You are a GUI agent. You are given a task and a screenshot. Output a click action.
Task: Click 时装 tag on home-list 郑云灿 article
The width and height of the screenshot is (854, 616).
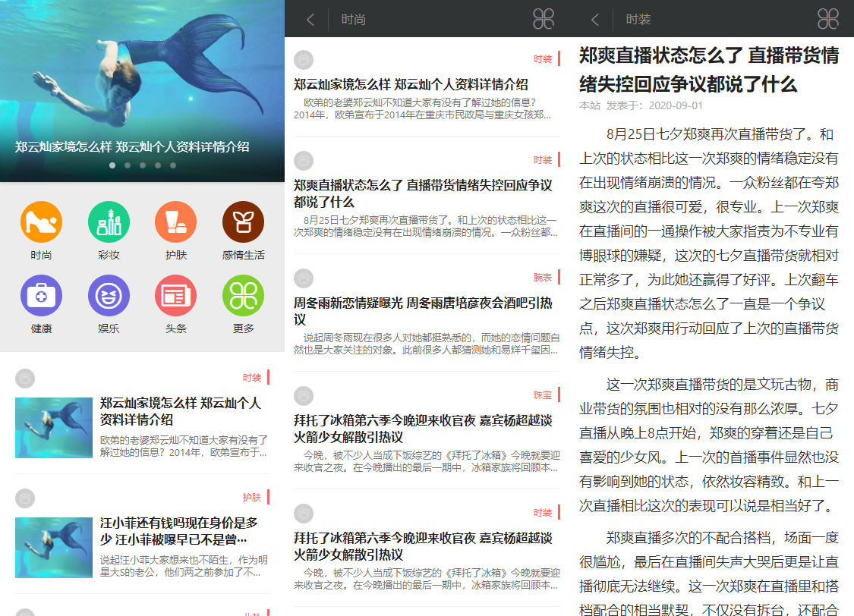251,378
